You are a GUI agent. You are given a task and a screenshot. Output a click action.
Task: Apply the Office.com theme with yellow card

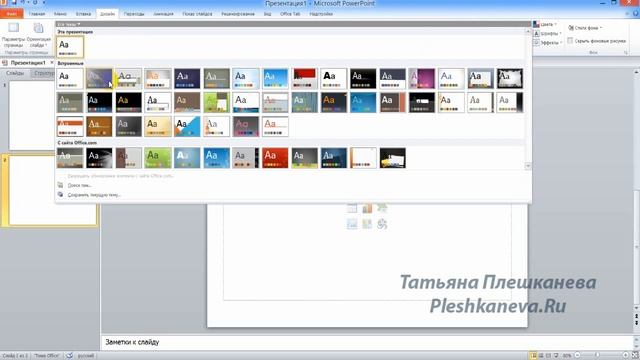coord(393,158)
